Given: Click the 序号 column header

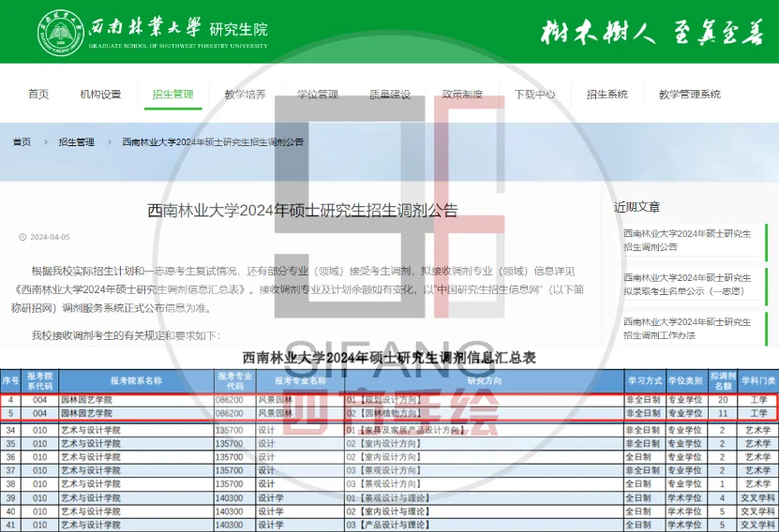Looking at the screenshot, I should 10,381.
